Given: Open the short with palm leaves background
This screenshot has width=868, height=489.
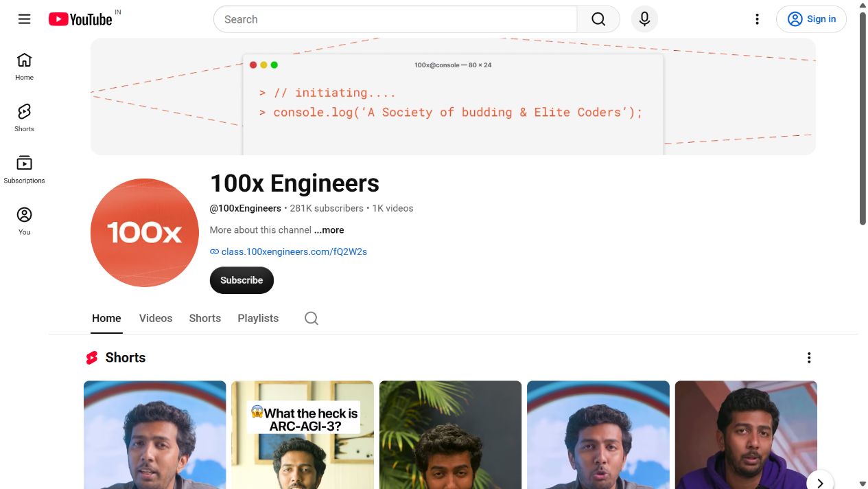Looking at the screenshot, I should click(x=450, y=435).
